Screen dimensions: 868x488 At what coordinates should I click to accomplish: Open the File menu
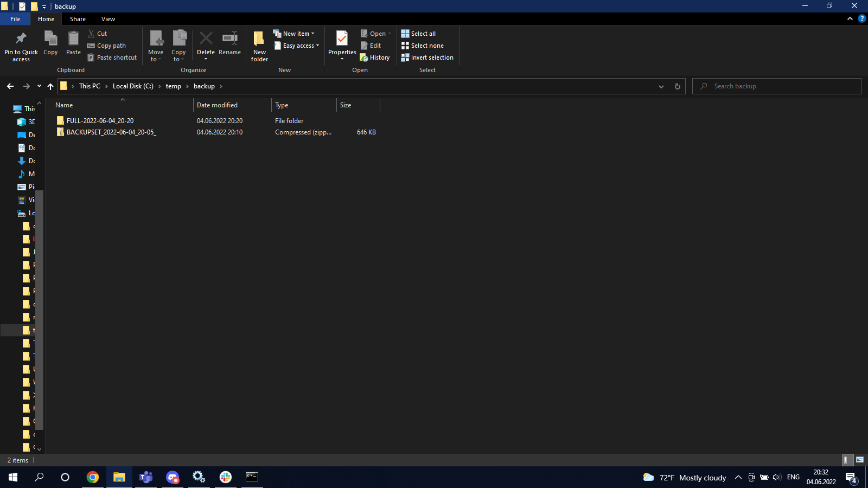15,19
